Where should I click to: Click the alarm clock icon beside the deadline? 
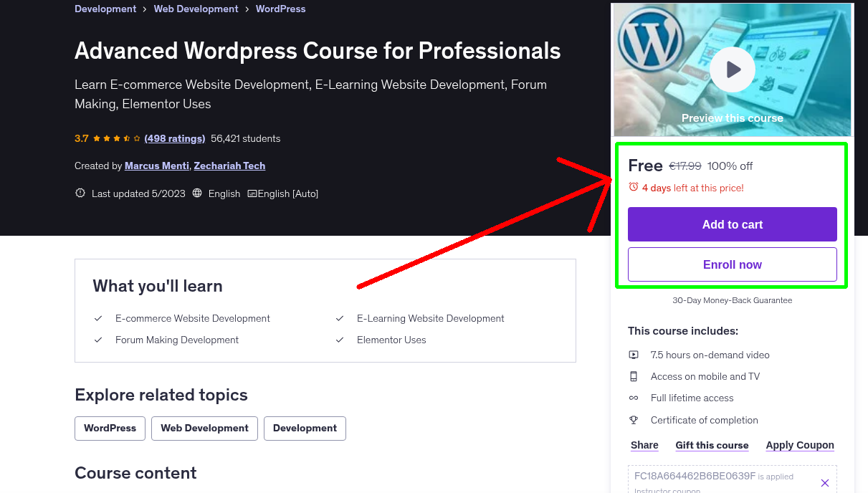coord(634,185)
